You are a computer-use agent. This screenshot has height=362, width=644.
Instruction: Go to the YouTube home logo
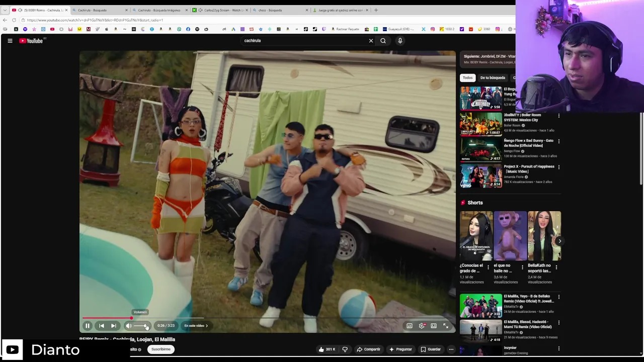pyautogui.click(x=31, y=41)
